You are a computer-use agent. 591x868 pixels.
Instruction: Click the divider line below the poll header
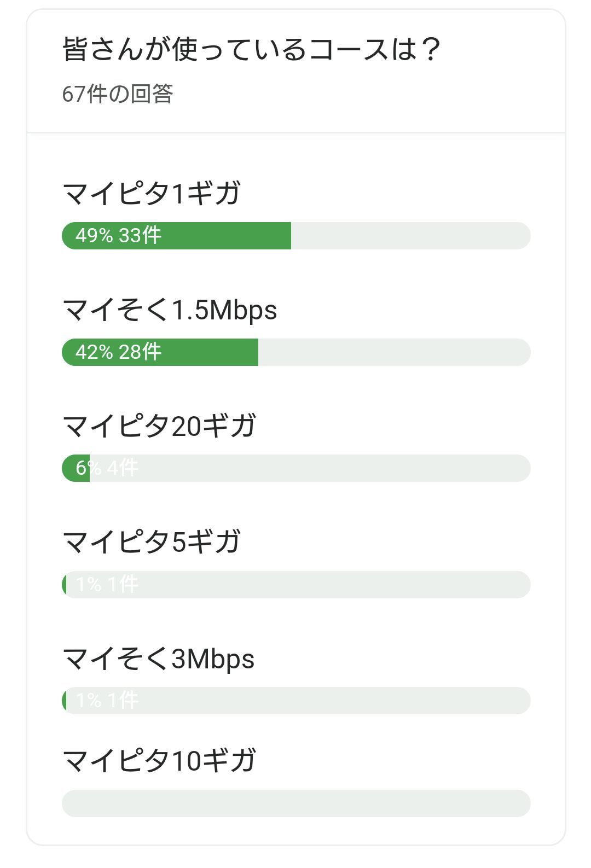pos(296,132)
